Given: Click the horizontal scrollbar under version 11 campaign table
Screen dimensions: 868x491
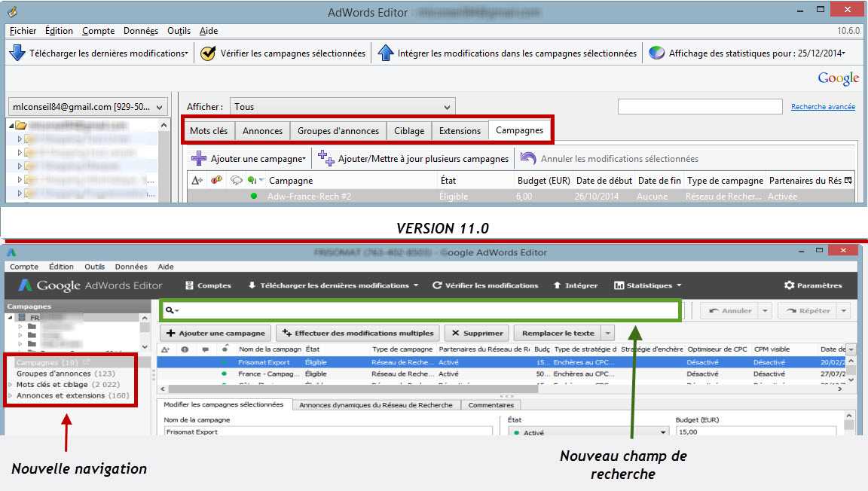Looking at the screenshot, I should (x=353, y=389).
